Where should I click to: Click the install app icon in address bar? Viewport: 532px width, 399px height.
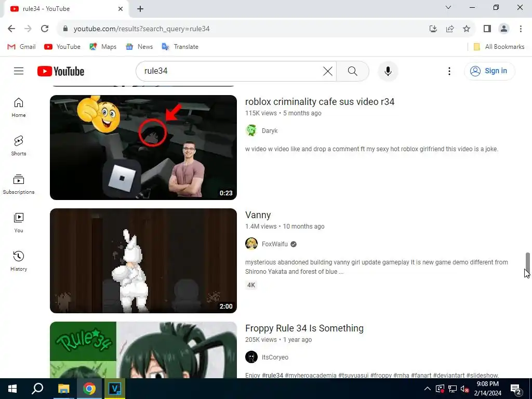click(x=433, y=29)
